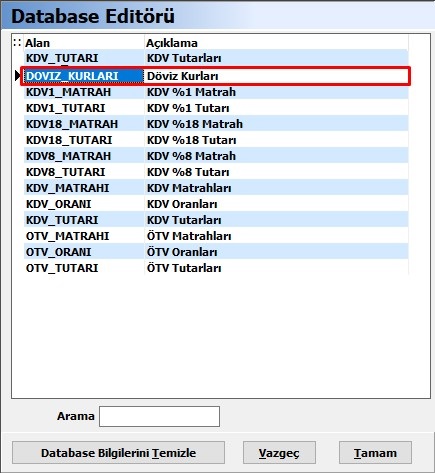
Task: Select the KDV_ORANI row
Action: click(x=216, y=204)
